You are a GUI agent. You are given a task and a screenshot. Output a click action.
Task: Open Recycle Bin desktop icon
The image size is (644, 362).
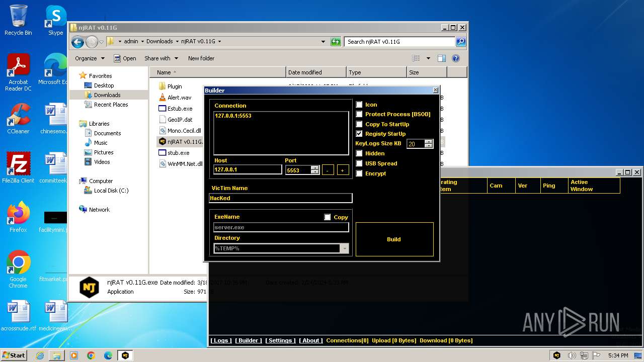click(x=18, y=20)
